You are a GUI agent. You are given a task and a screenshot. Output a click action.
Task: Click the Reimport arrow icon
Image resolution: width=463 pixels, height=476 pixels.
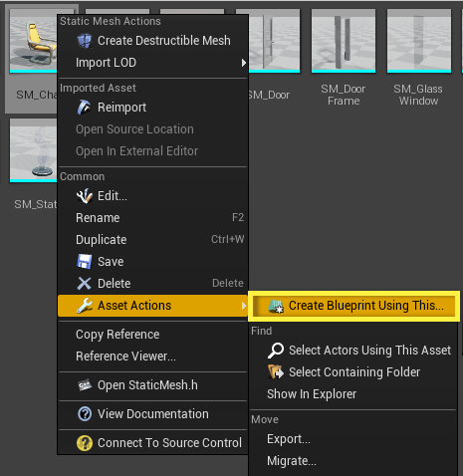point(85,108)
